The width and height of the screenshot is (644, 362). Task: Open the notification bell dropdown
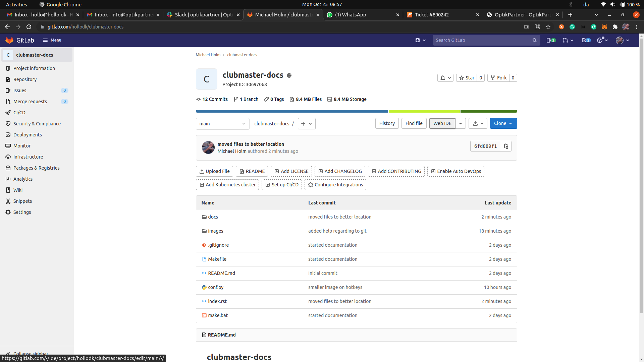[x=445, y=78]
